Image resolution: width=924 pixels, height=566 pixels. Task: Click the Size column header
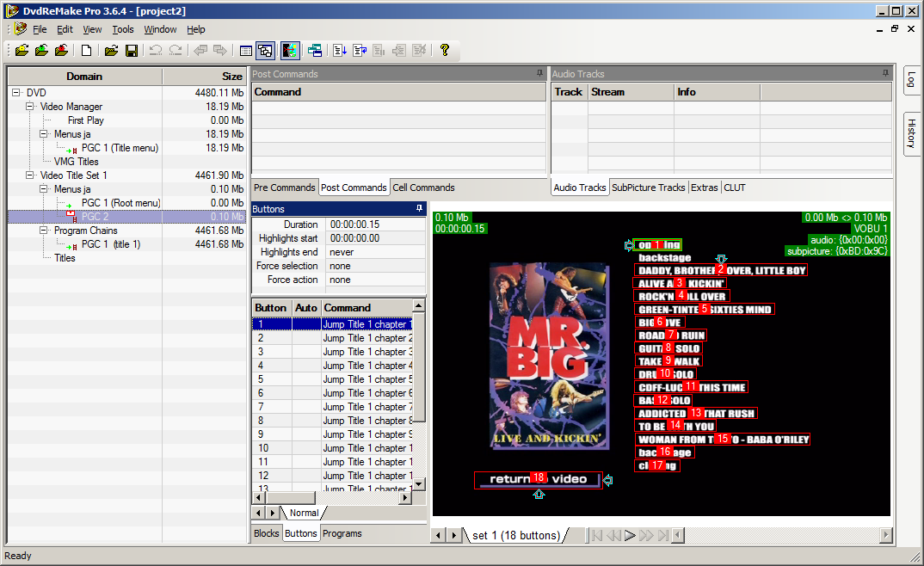click(x=204, y=77)
